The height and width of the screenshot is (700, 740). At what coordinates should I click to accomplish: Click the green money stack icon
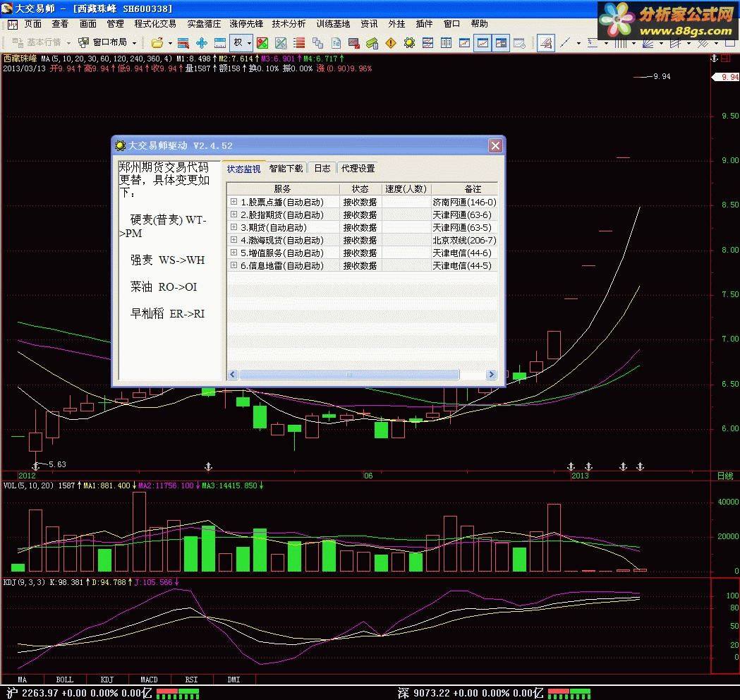tap(372, 43)
